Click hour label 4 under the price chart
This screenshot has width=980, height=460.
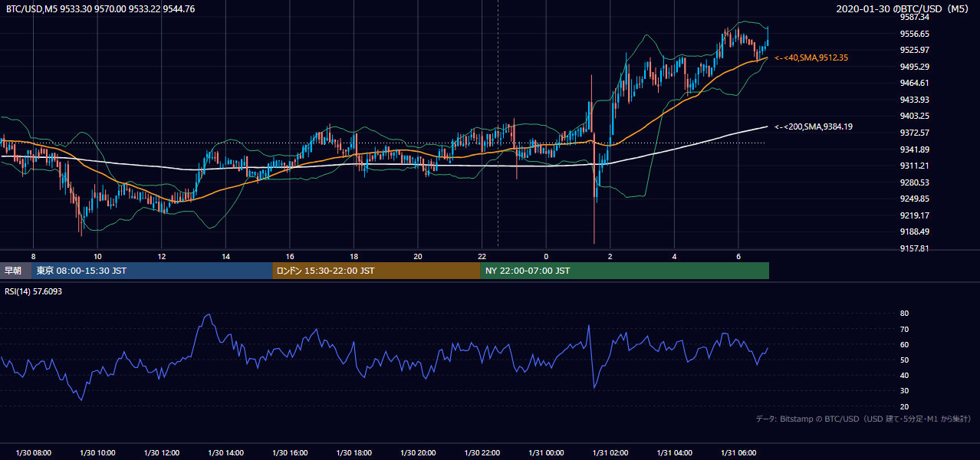tap(674, 256)
